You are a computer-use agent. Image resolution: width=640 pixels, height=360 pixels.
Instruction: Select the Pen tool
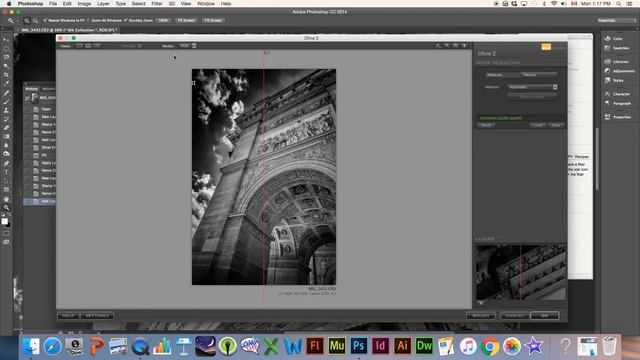tap(6, 163)
